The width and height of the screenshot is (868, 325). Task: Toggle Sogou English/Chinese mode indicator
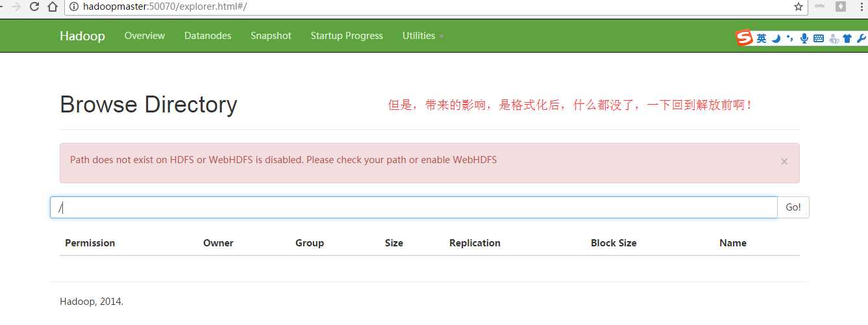tap(761, 38)
